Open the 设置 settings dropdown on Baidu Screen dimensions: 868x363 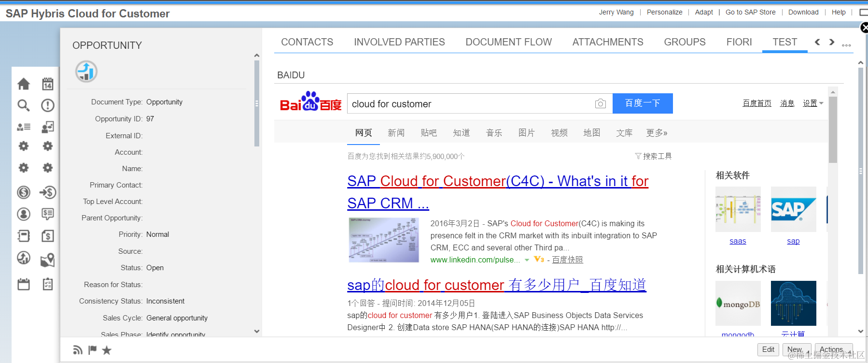click(813, 103)
